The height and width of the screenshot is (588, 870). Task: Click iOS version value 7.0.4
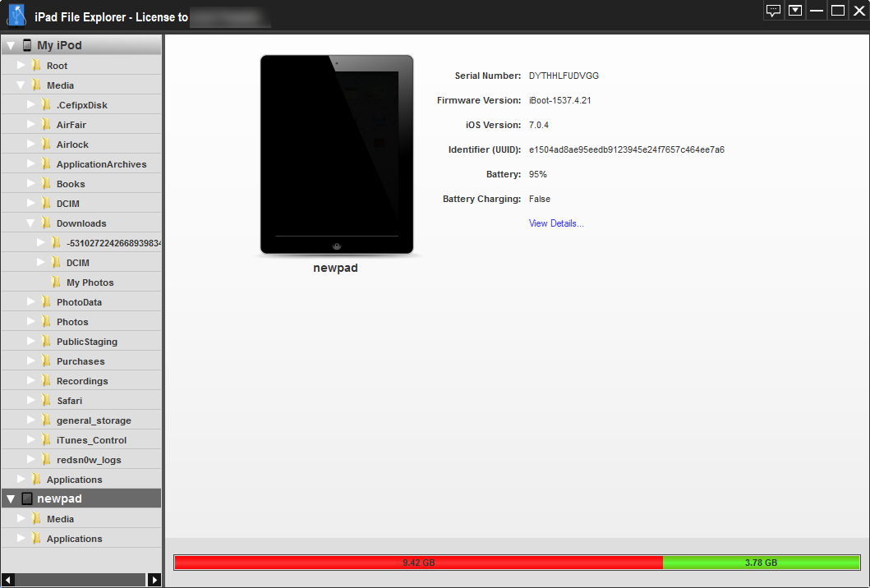point(539,125)
